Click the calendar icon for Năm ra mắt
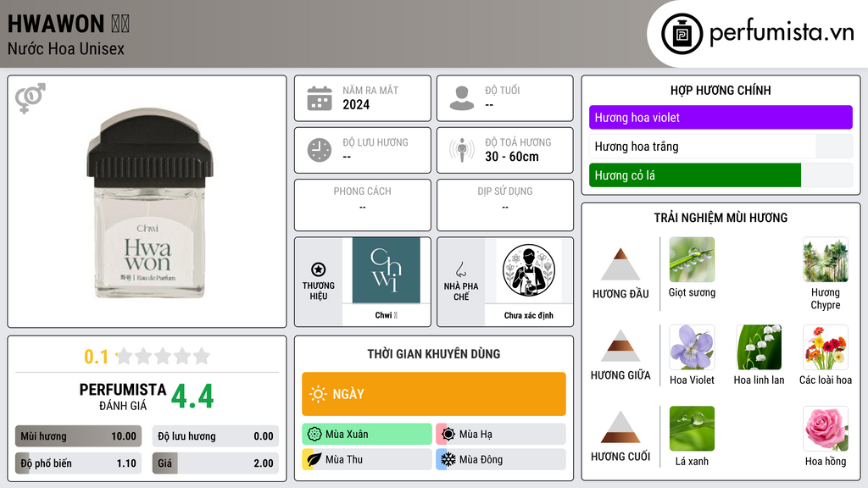This screenshot has height=488, width=868. point(320,98)
